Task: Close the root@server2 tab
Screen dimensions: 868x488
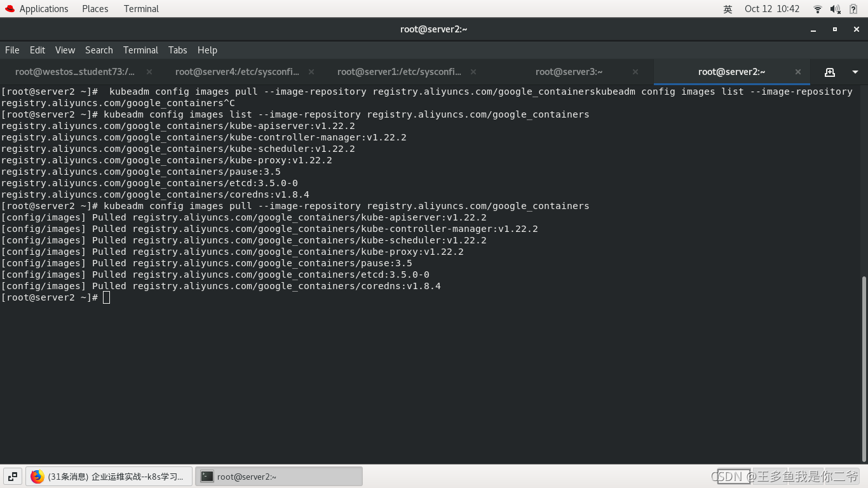Action: point(798,72)
